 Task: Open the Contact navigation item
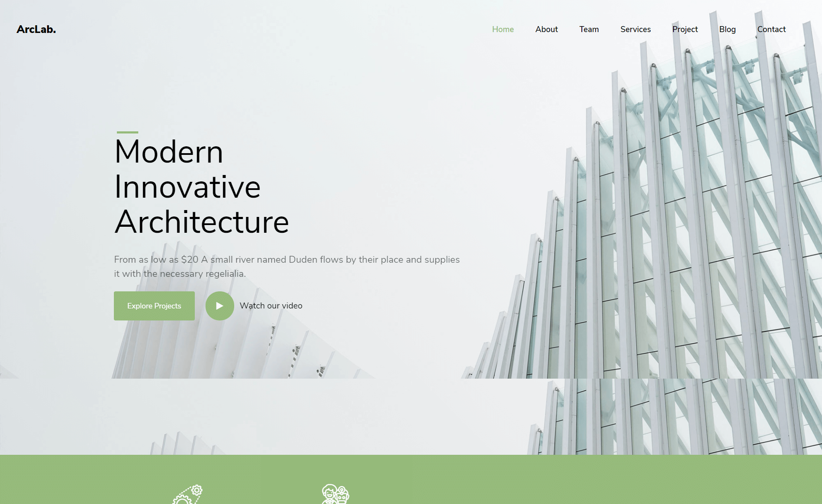771,29
